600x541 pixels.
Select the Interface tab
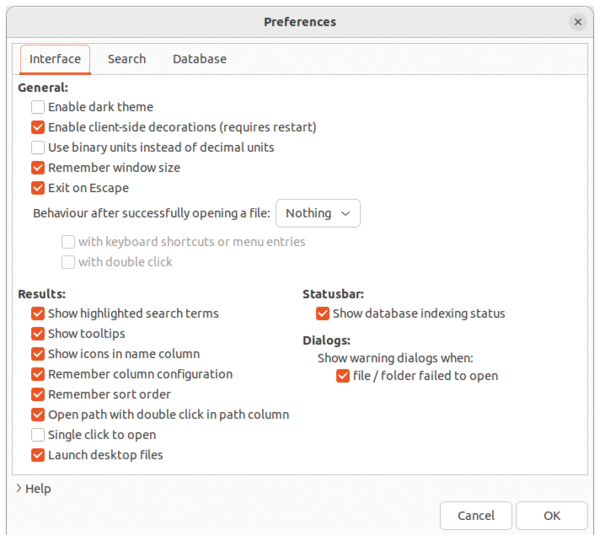pos(55,59)
